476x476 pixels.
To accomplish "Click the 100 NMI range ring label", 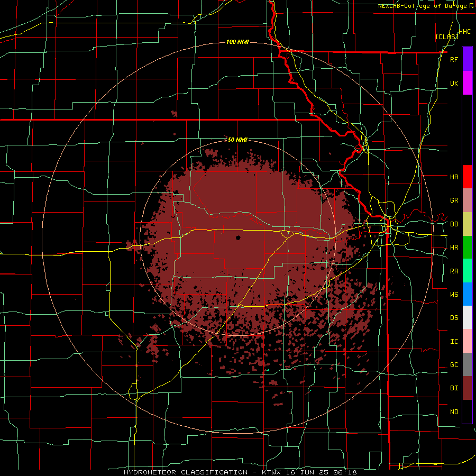I will pos(237,42).
